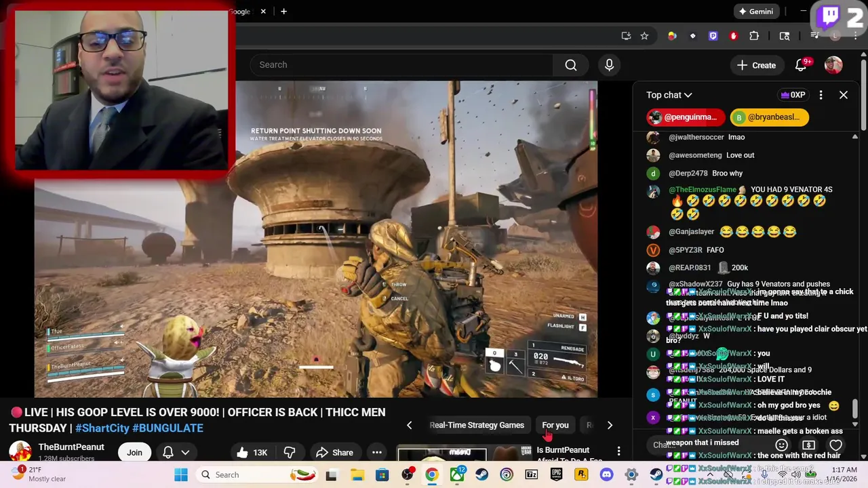Click username @Derp2478 in chat
Image resolution: width=868 pixels, height=488 pixels.
click(x=688, y=174)
